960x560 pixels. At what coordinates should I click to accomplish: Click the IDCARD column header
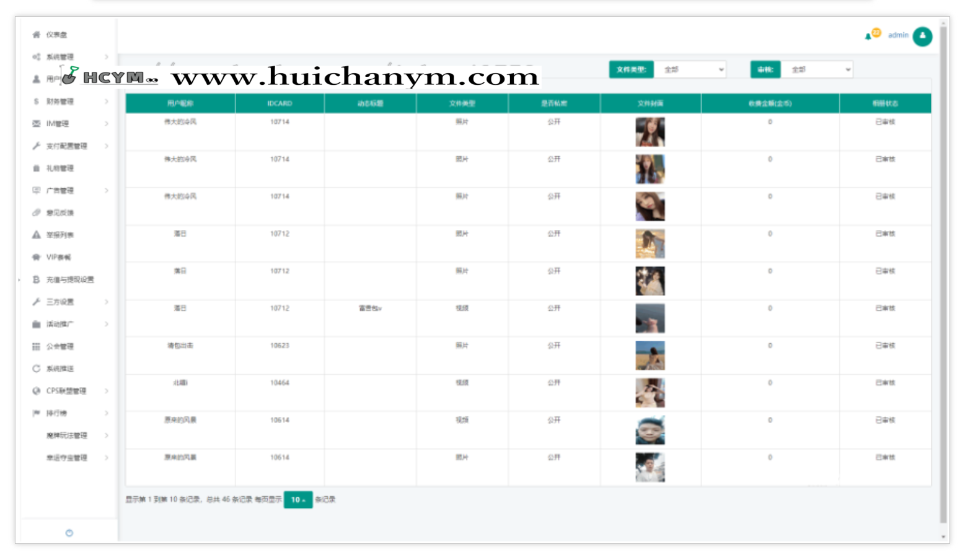point(280,103)
